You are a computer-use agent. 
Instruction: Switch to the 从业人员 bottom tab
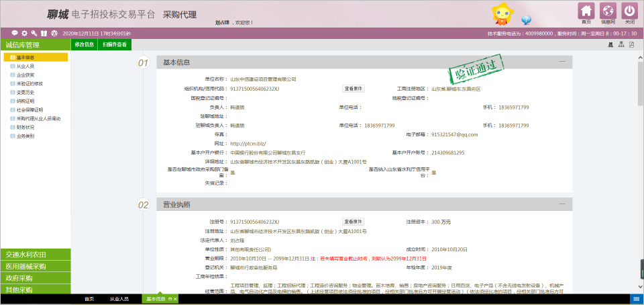coord(119,299)
